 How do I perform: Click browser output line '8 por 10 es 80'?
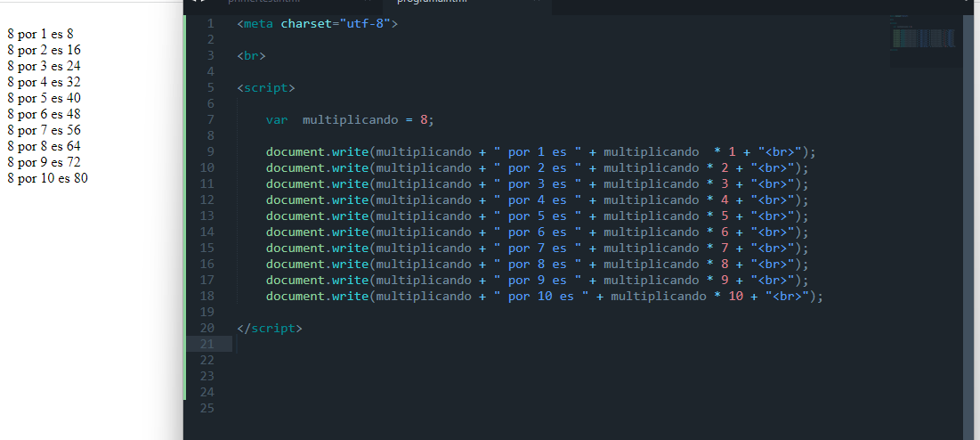[x=48, y=179]
